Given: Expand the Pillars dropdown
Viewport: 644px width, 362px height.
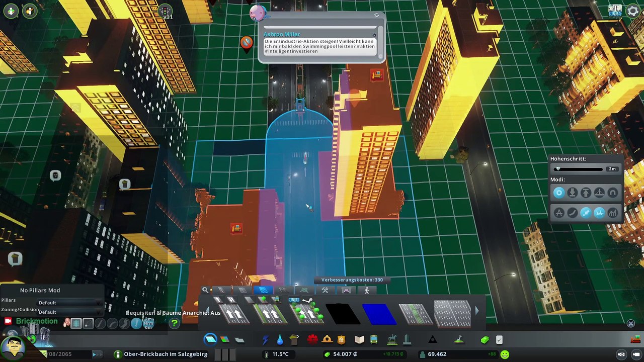Looking at the screenshot, I should point(69,303).
